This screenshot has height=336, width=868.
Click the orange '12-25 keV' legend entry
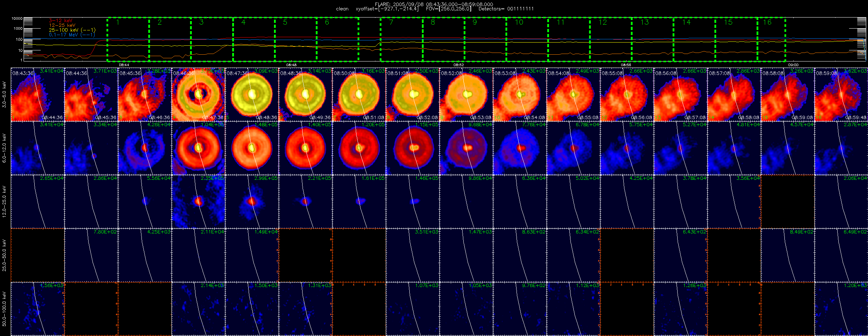point(62,25)
